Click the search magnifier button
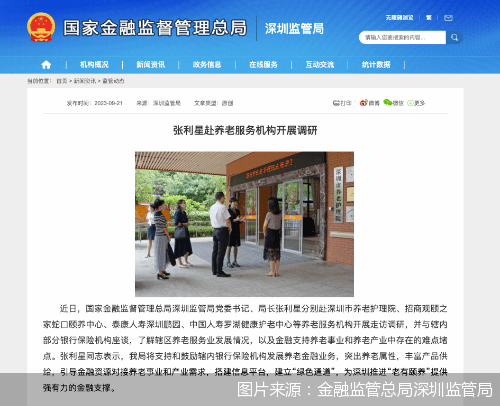This screenshot has height=406, width=500. click(x=454, y=37)
